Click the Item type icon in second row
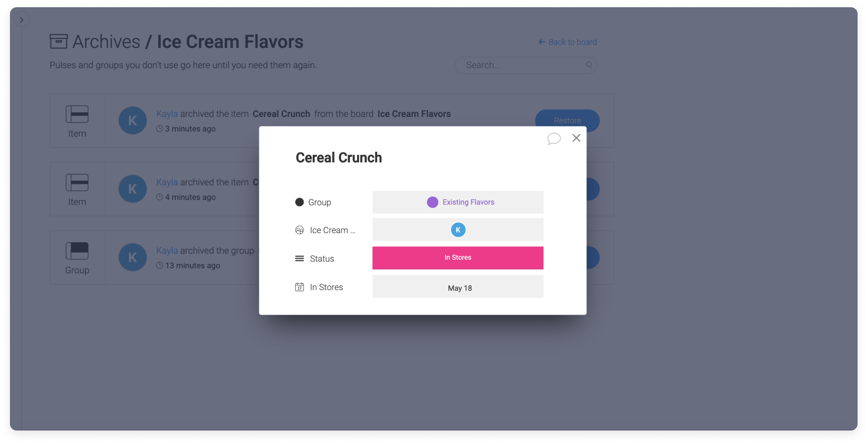Screen dimensions: 868x445 click(x=77, y=183)
